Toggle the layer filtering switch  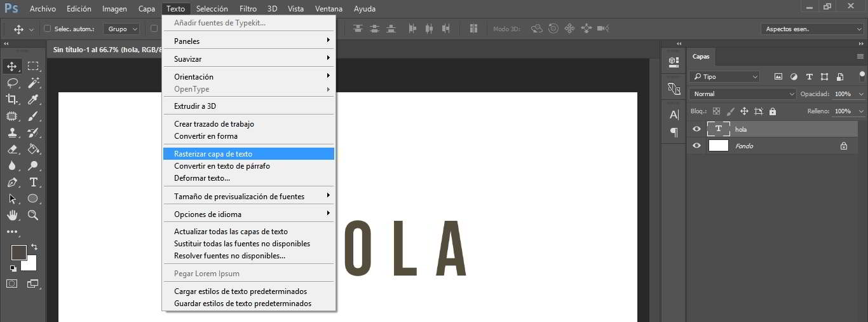coord(862,76)
